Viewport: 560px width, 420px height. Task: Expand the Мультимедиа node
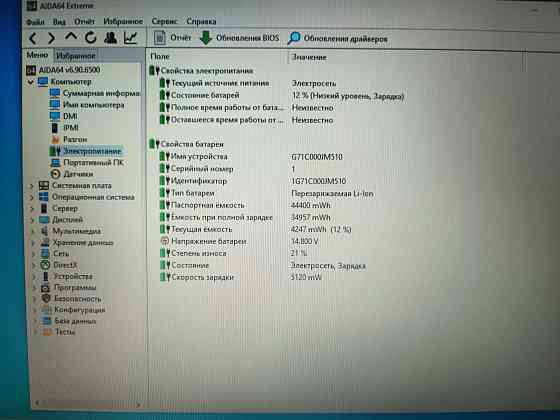pos(32,231)
